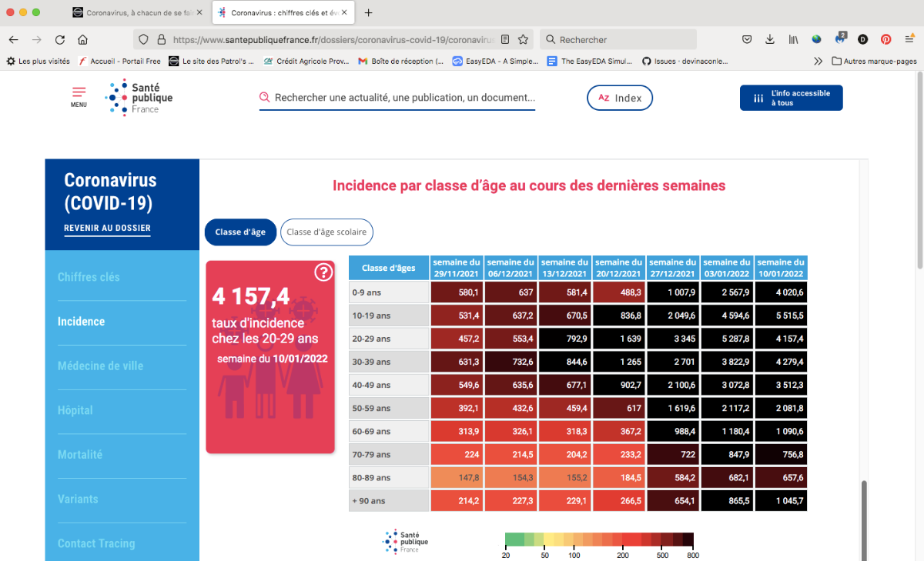Switch to Classe d'âge scolaire view
Viewport: 924px width, 561px height.
pos(326,232)
